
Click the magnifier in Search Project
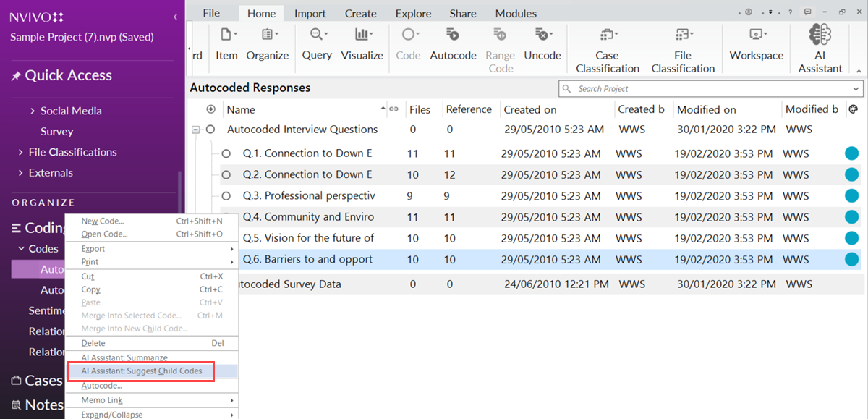[x=567, y=88]
